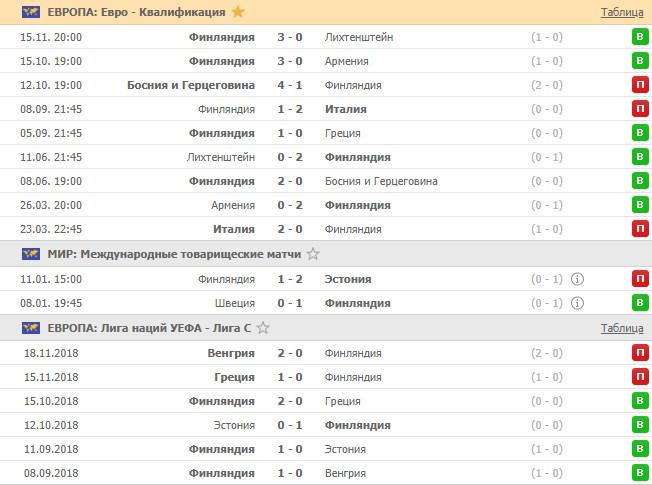652x485 pixels.
Task: Click red П badge for Босния - Финляндия match
Action: [x=639, y=85]
